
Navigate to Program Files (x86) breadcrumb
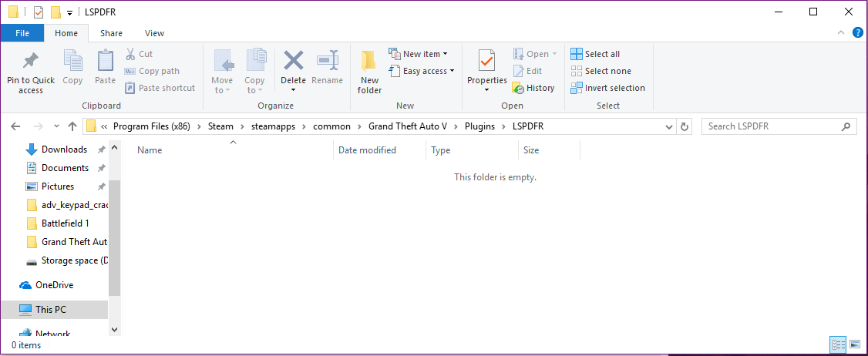click(152, 126)
